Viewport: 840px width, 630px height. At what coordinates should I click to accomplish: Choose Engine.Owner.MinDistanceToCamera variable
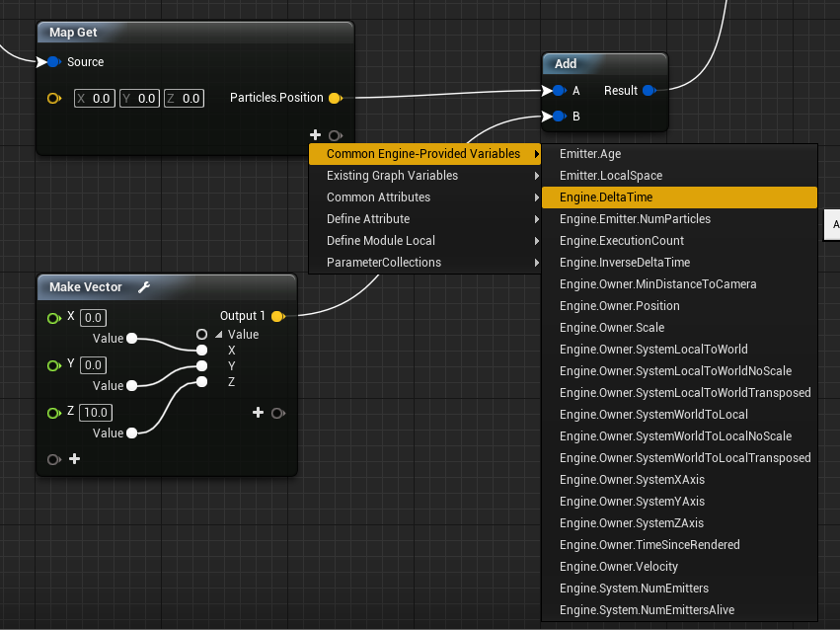click(680, 284)
